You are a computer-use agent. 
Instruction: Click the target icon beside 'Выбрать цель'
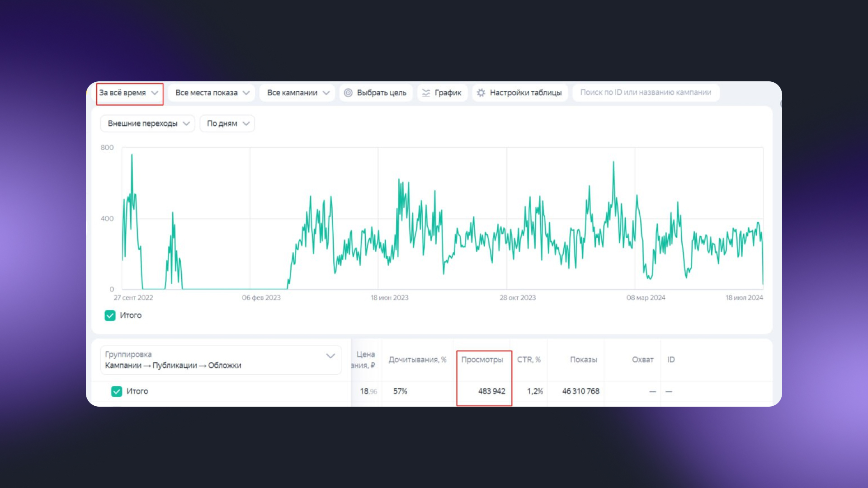click(348, 93)
